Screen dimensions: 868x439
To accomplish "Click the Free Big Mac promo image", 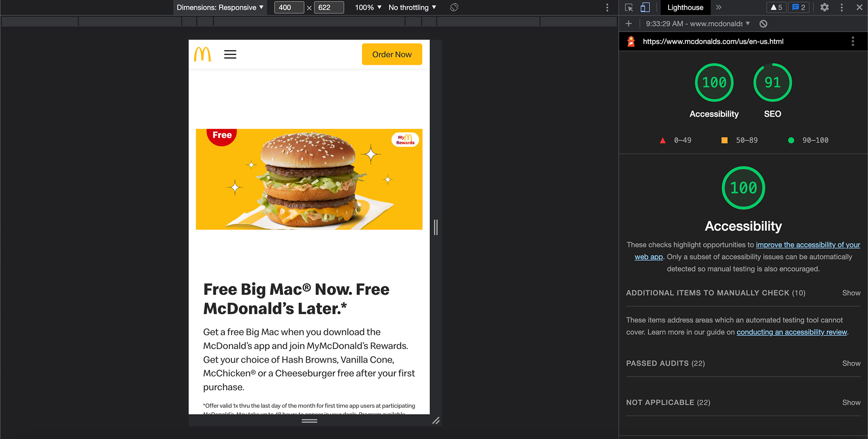I will (x=309, y=179).
